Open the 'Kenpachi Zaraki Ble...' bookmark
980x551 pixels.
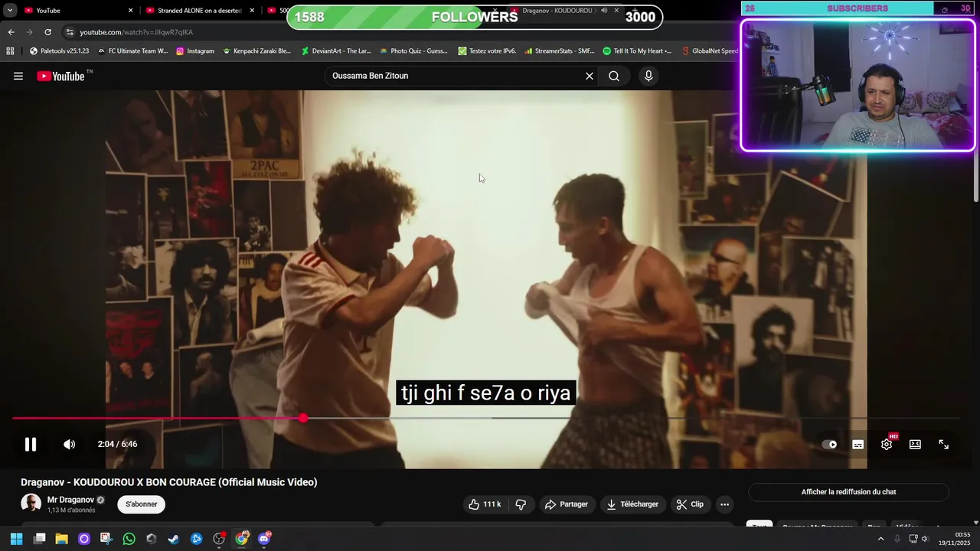(x=256, y=51)
